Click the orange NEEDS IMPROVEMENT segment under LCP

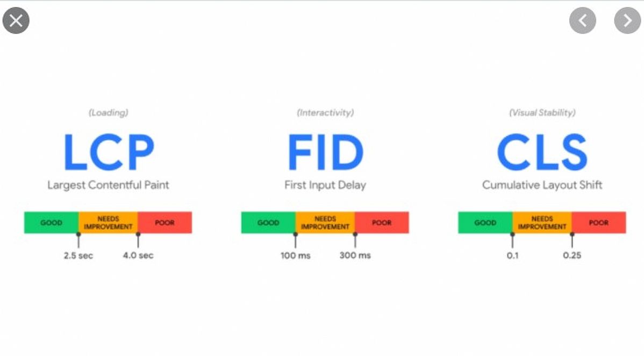tap(108, 222)
